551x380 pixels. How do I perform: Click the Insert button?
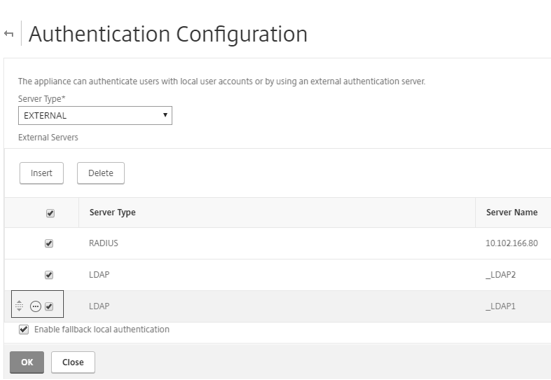[41, 173]
